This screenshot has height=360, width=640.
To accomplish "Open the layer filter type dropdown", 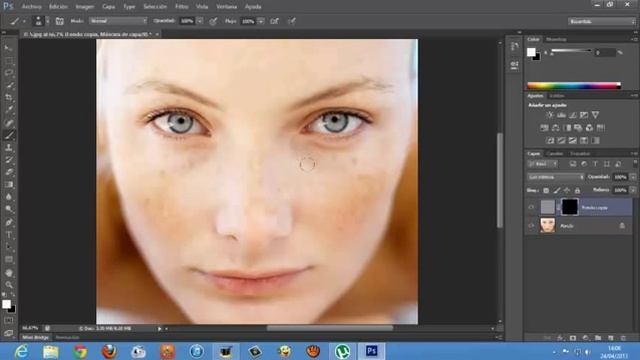I will [543, 164].
